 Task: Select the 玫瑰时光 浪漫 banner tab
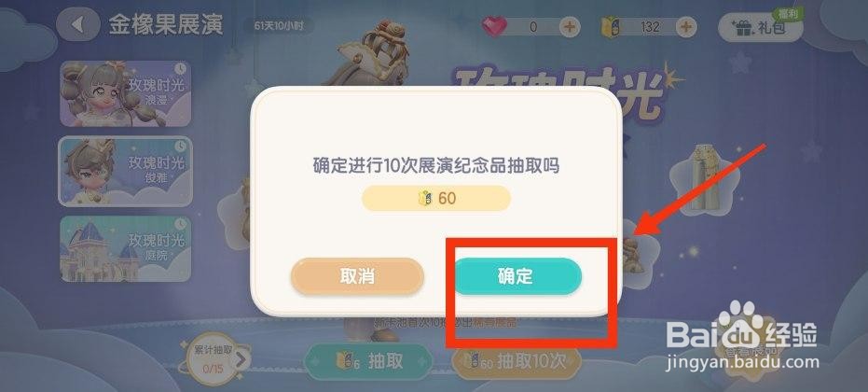point(125,93)
